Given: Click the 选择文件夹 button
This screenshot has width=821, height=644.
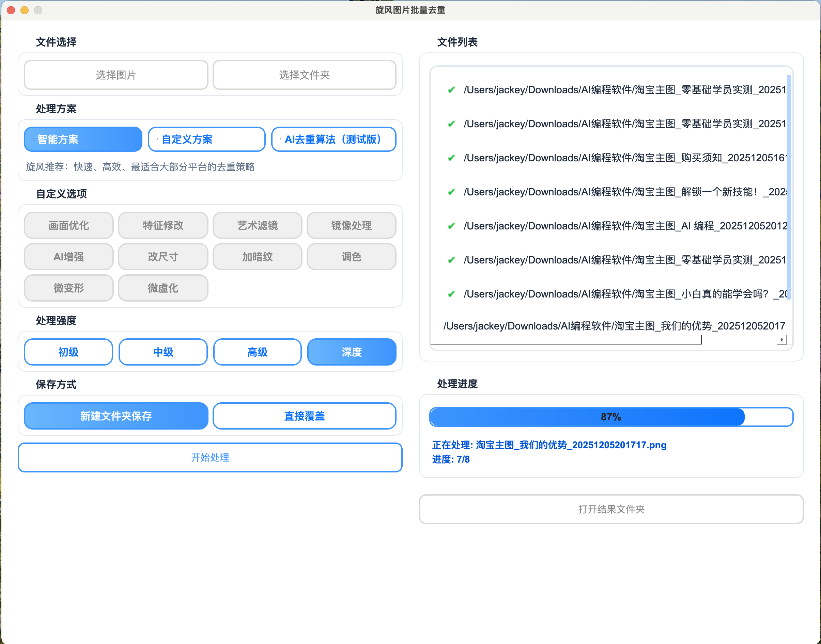Looking at the screenshot, I should 304,75.
